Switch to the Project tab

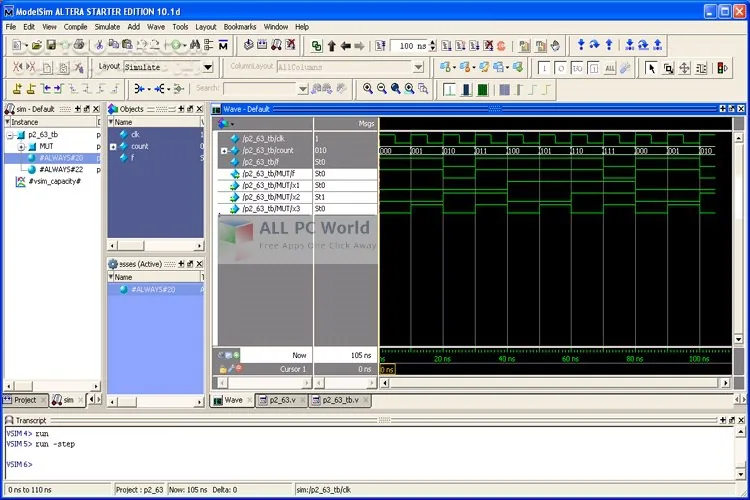click(25, 400)
